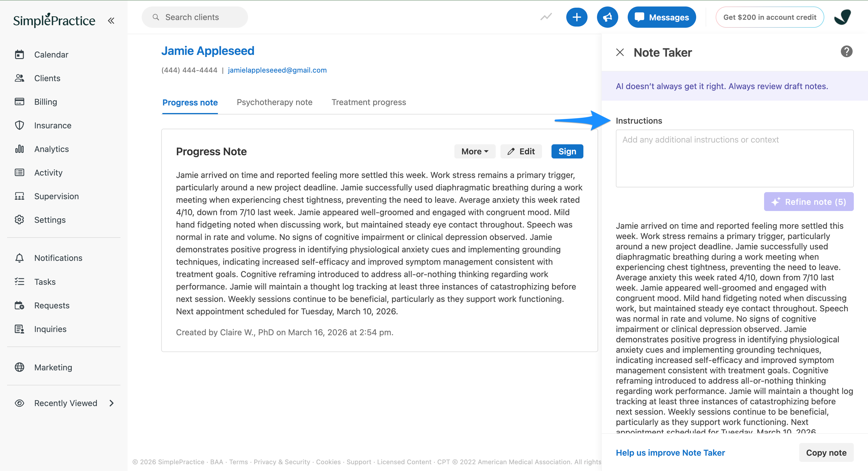
Task: Click the blue plus create button
Action: point(577,17)
